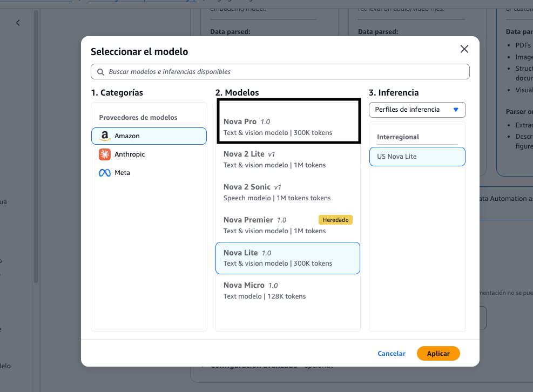533x392 pixels.
Task: Click the Amazon logo icon
Action: (x=105, y=136)
